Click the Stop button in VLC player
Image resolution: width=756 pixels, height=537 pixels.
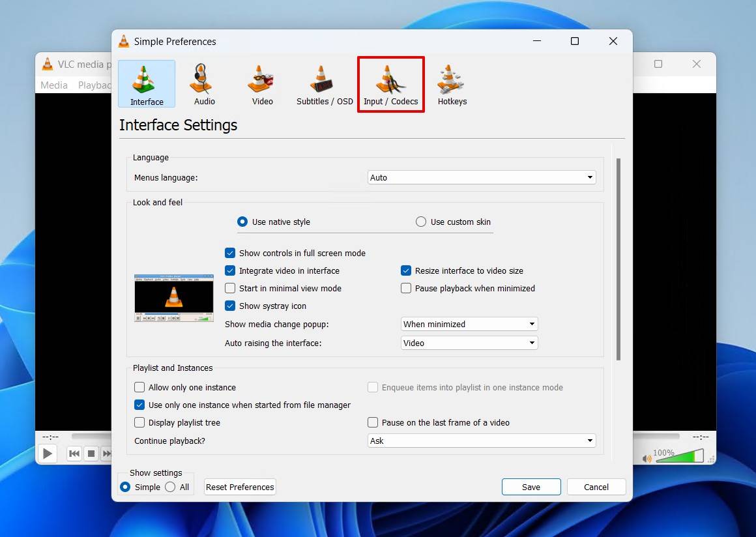click(91, 454)
